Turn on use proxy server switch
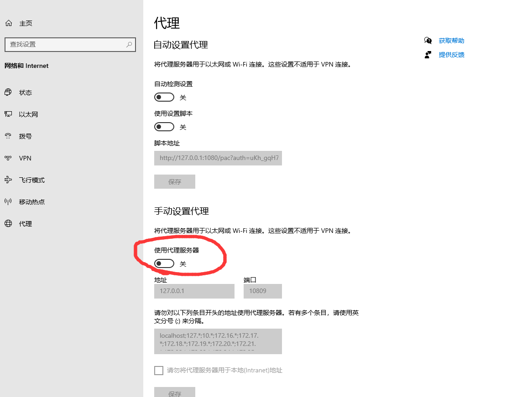The width and height of the screenshot is (532, 397). point(164,263)
